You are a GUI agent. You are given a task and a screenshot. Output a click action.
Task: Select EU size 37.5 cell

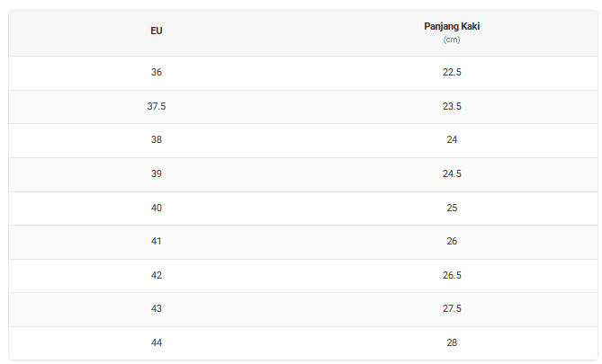coord(157,106)
